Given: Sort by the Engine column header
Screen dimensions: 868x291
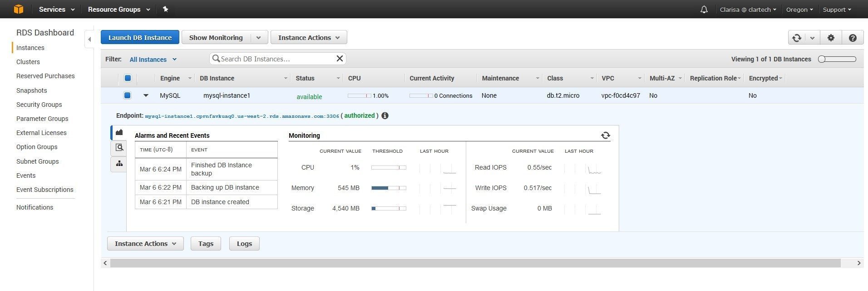Looking at the screenshot, I should point(170,78).
